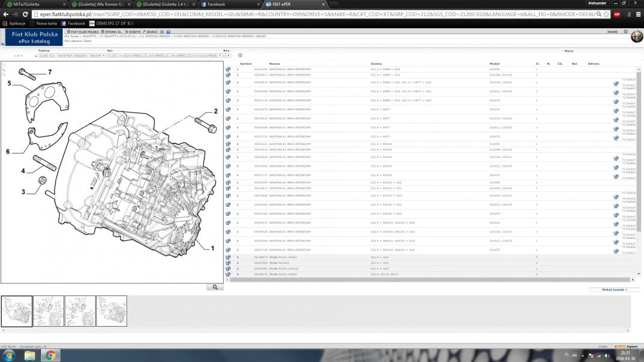Open the Nowa karta bookmark
The height and width of the screenshot is (362, 644).
pyautogui.click(x=44, y=23)
